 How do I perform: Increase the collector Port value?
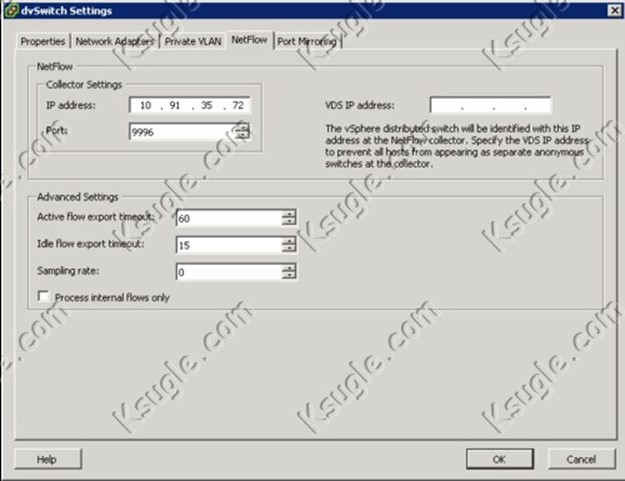243,127
